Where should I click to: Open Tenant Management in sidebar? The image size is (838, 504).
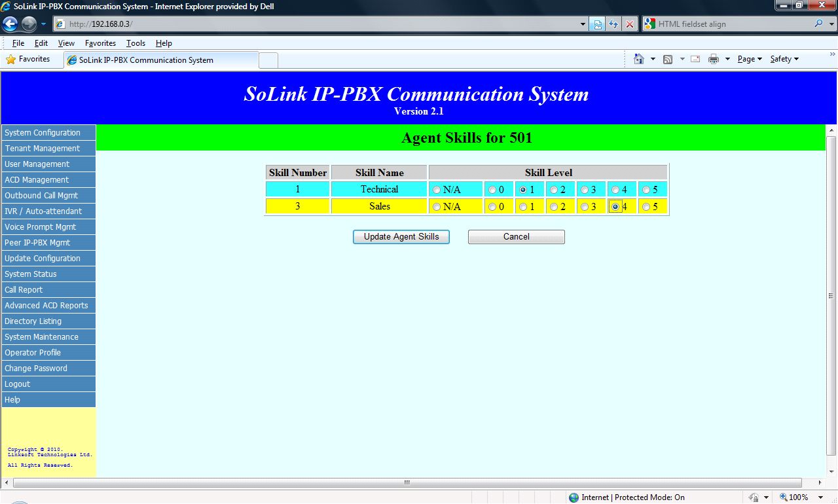tap(48, 149)
